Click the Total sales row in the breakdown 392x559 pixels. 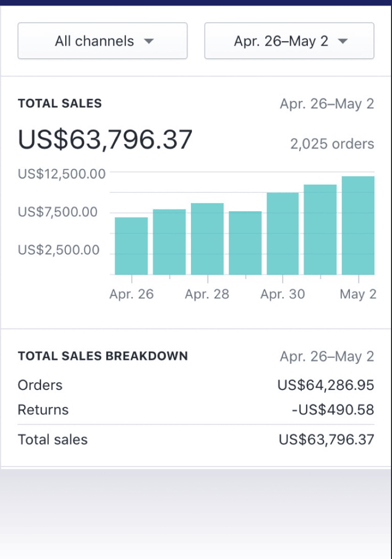(x=195, y=440)
